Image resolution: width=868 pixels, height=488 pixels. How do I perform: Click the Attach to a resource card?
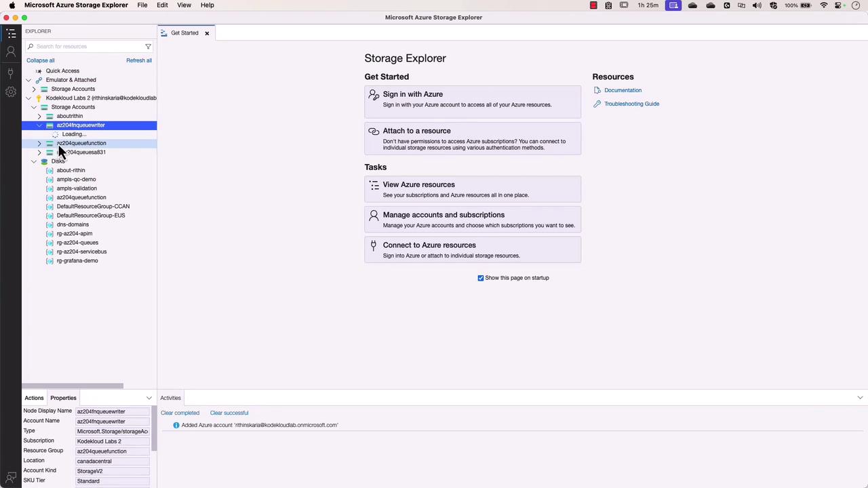click(473, 139)
